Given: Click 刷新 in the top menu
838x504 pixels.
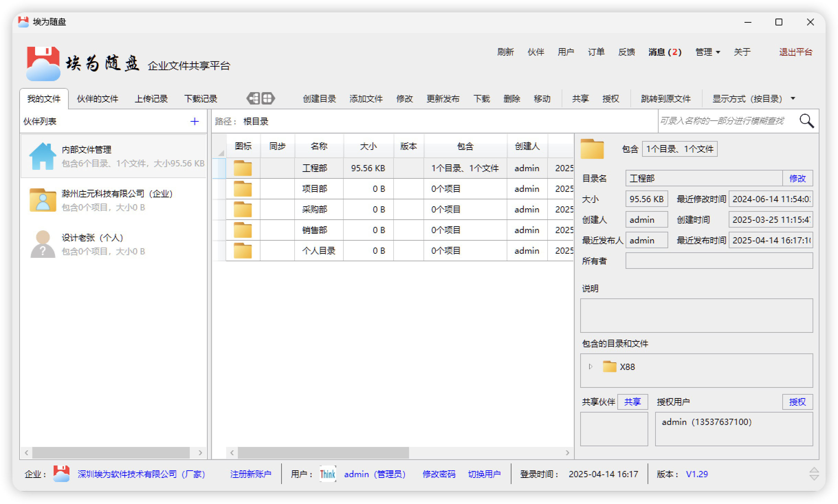Looking at the screenshot, I should 506,52.
